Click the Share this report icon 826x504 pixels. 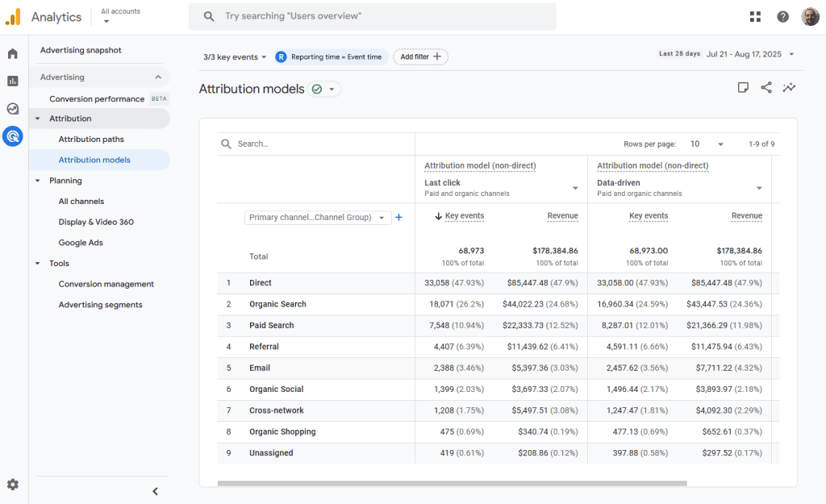tap(766, 88)
